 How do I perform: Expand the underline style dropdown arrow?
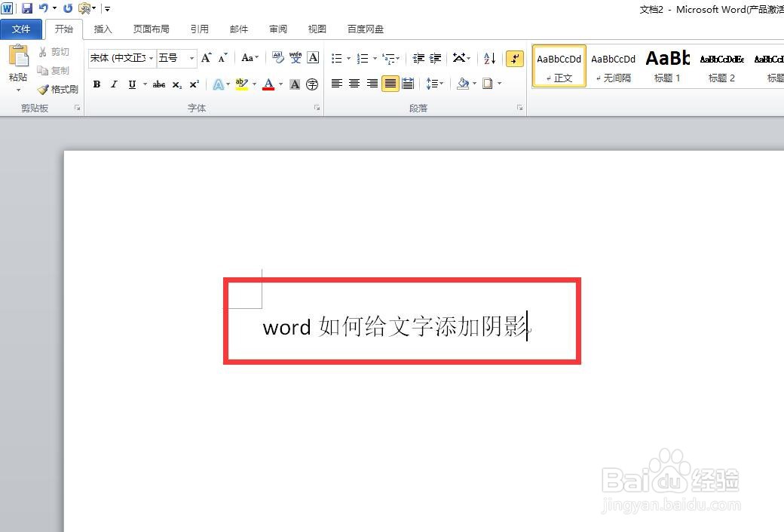(145, 84)
